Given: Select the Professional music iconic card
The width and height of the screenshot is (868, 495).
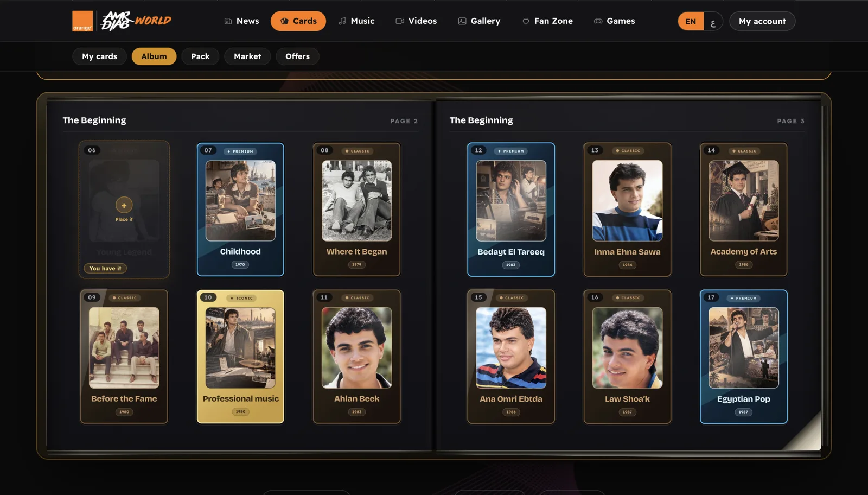Looking at the screenshot, I should (x=240, y=357).
